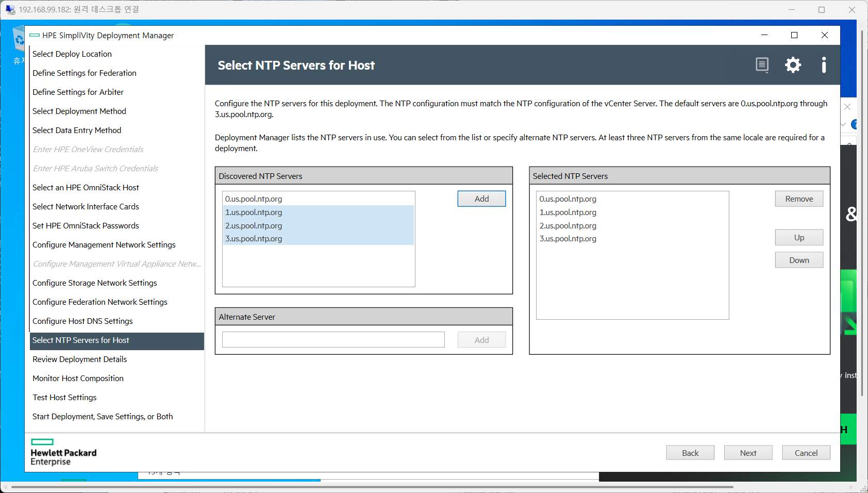
Task: Select 1.us.pool.ntp.org in Discovered NTP Servers
Action: click(319, 212)
